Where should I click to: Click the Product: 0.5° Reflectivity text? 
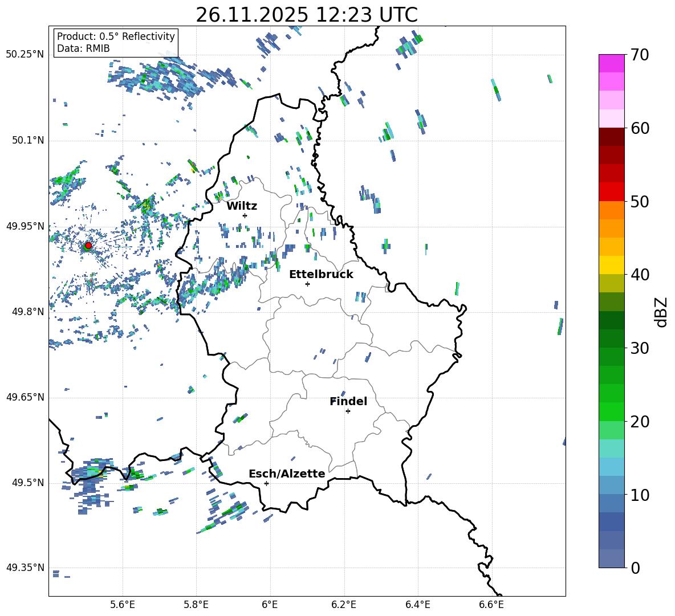pos(116,36)
